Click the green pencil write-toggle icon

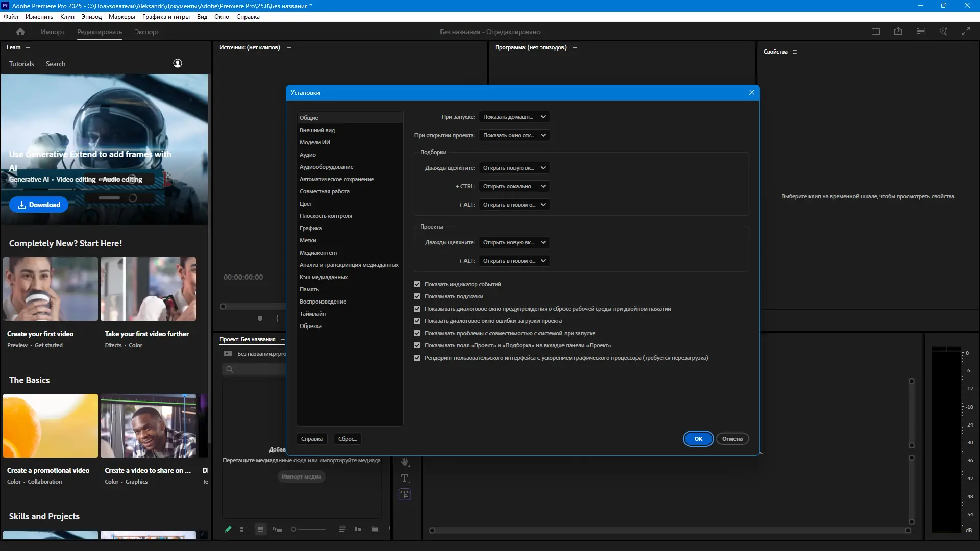click(x=228, y=529)
